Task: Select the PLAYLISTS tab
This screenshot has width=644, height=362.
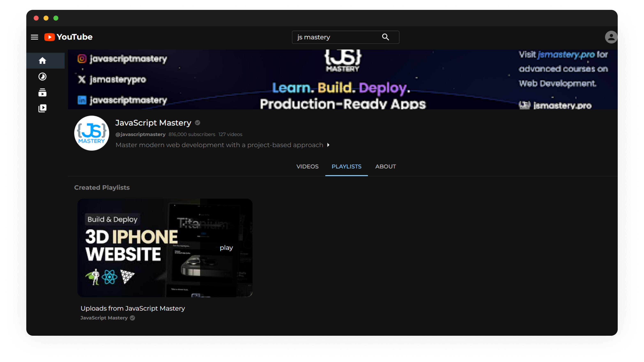Action: [x=346, y=167]
